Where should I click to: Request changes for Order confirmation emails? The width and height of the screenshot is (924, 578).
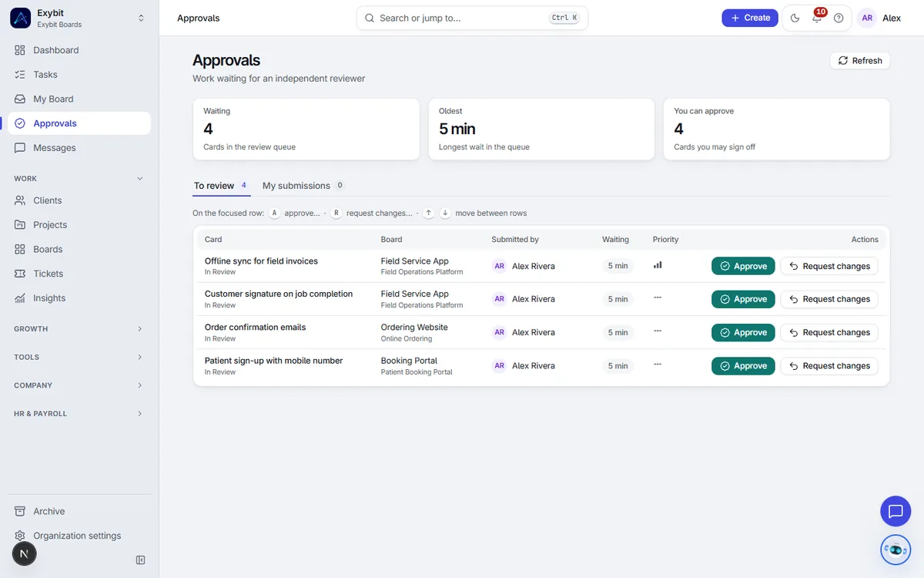tap(829, 332)
